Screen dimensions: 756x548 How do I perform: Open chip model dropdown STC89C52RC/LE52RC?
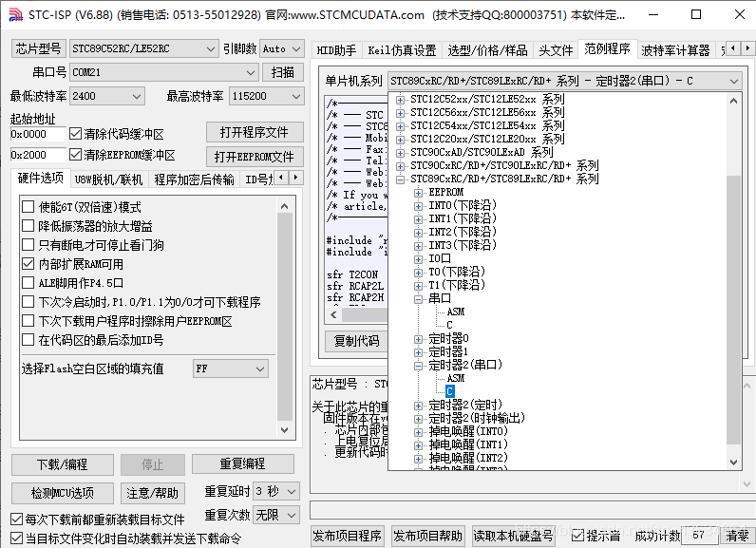pos(143,48)
